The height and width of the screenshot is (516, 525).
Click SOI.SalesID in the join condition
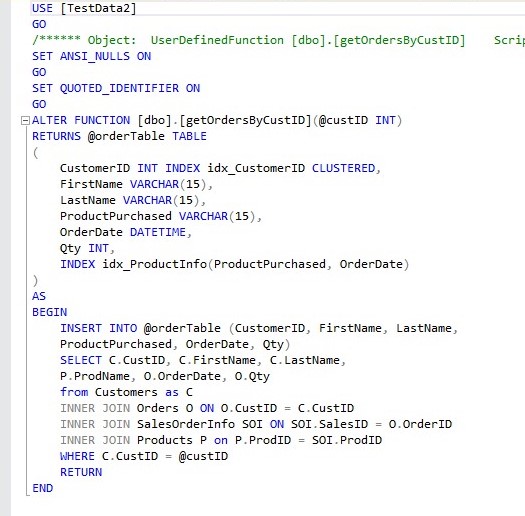(x=329, y=424)
